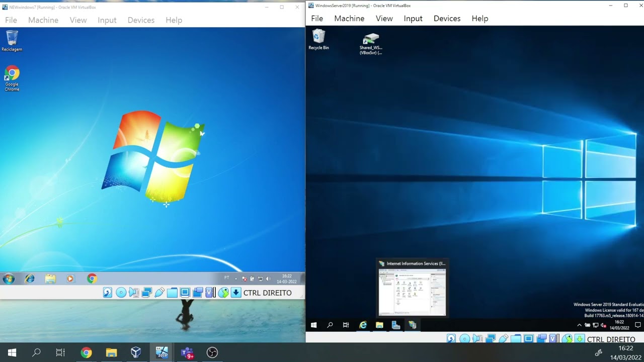The width and height of the screenshot is (644, 362).
Task: Select Shared_WS (VBoxSvr) drive shortcut
Action: [x=371, y=44]
